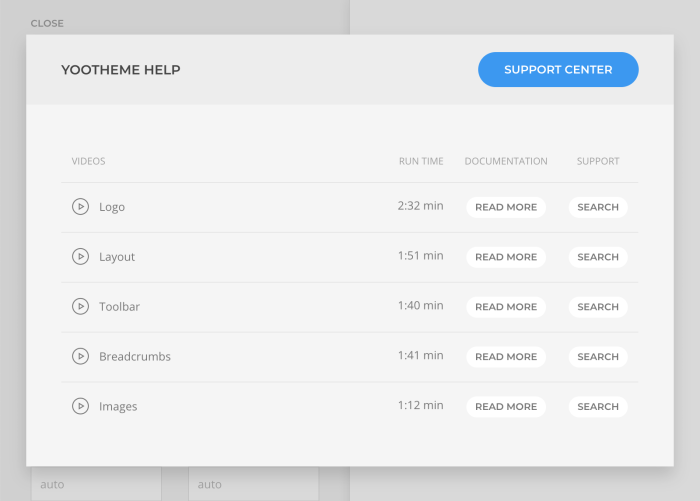Click the Breadcrumbs video title

[x=135, y=357]
